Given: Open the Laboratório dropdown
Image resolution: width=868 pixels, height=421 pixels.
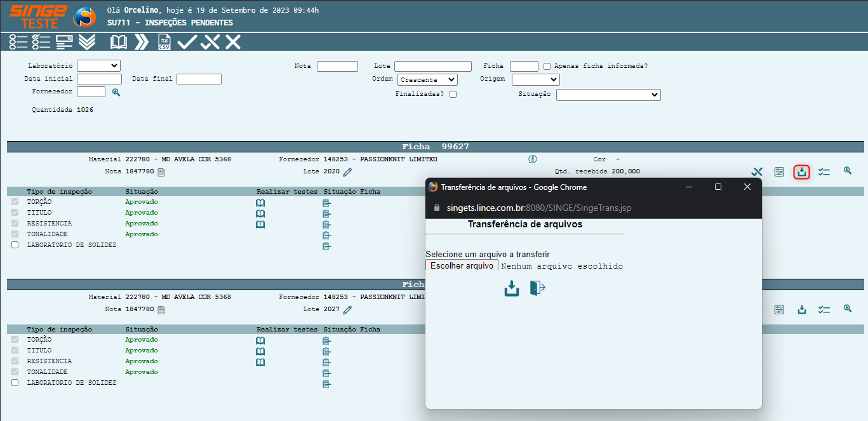Looking at the screenshot, I should 98,65.
